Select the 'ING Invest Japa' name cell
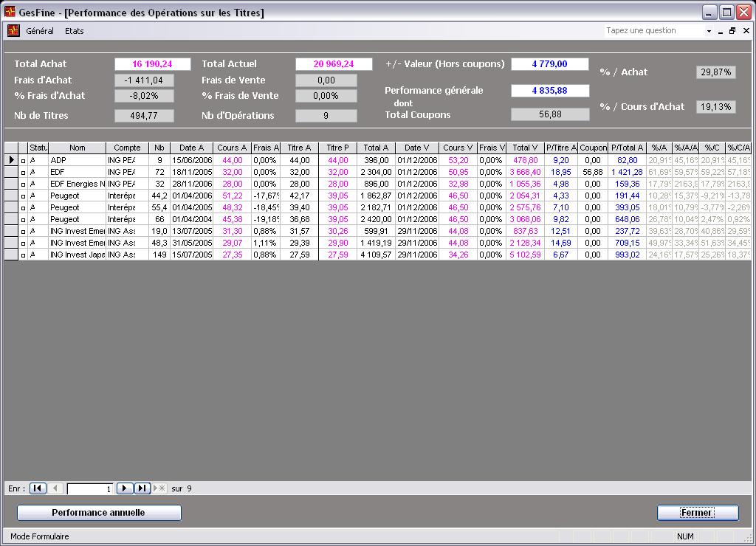This screenshot has width=756, height=546. tap(77, 255)
